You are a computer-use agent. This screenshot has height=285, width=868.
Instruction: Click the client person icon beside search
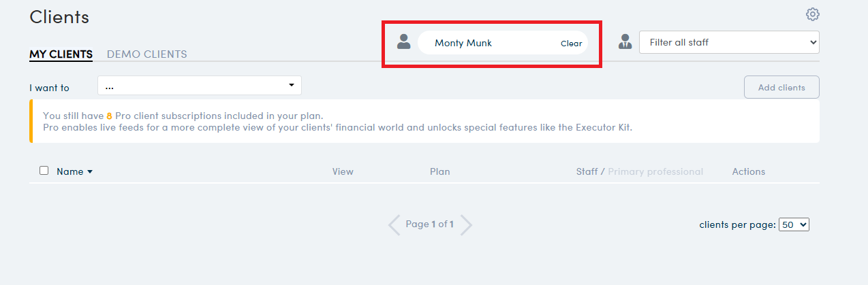coord(404,41)
